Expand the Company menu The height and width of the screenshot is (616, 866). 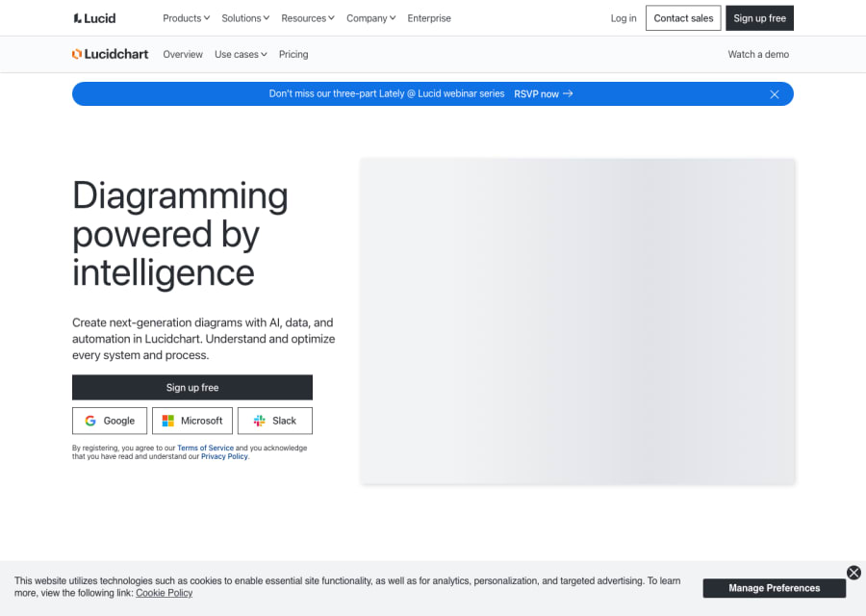click(x=370, y=18)
